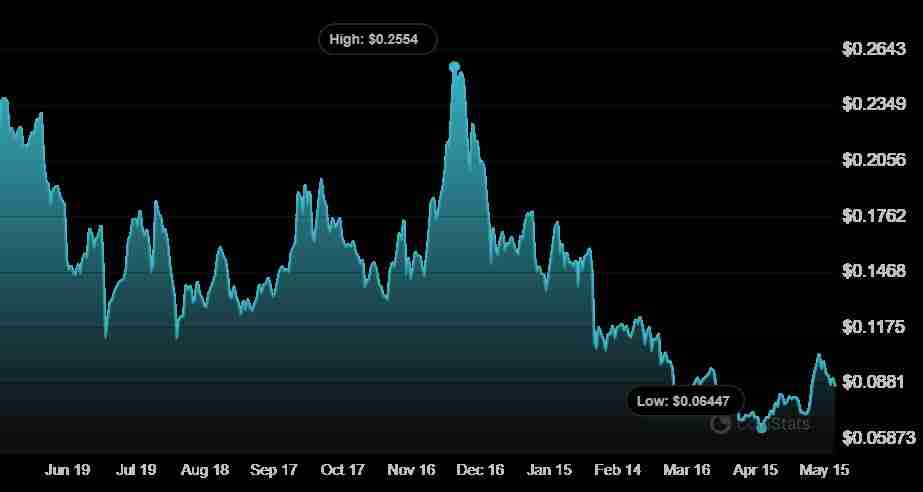
Task: Click the high point marker dot
Action: pos(455,67)
